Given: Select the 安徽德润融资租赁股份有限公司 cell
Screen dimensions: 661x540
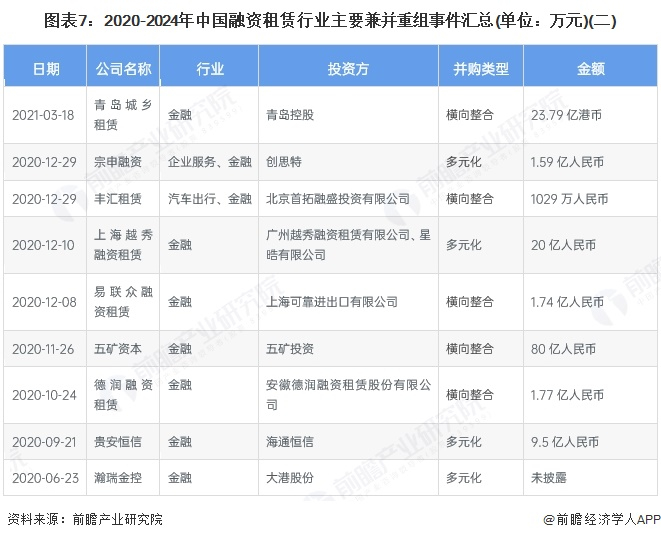Looking at the screenshot, I should [349, 395].
